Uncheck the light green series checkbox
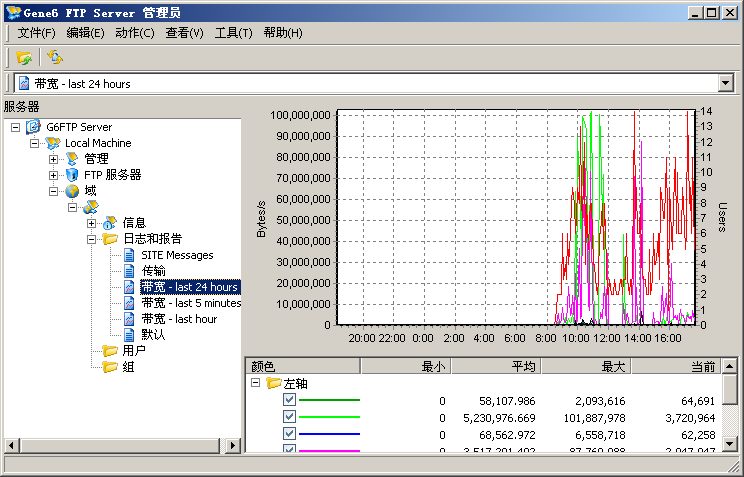The height and width of the screenshot is (477, 744). tap(289, 417)
